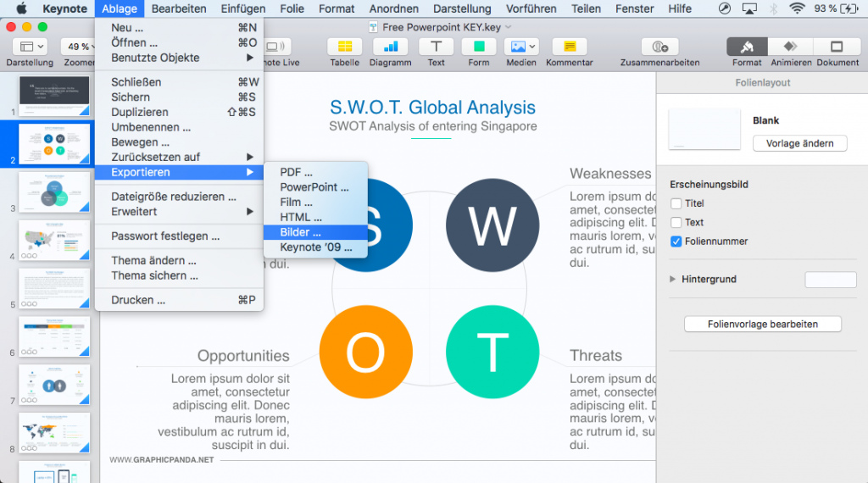Insert a shape with Form icon
Image resolution: width=868 pixels, height=483 pixels.
[x=479, y=47]
